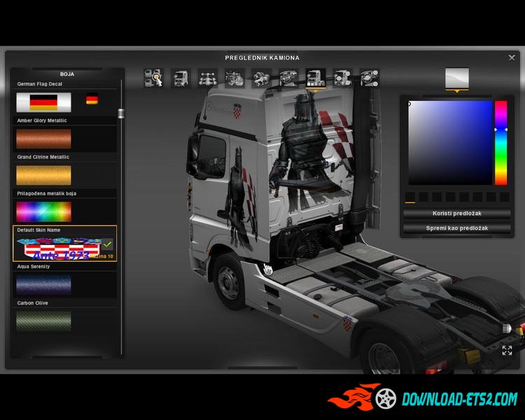Click the rainbow hue slider bar
Screen dimensions: 525x420
501,143
